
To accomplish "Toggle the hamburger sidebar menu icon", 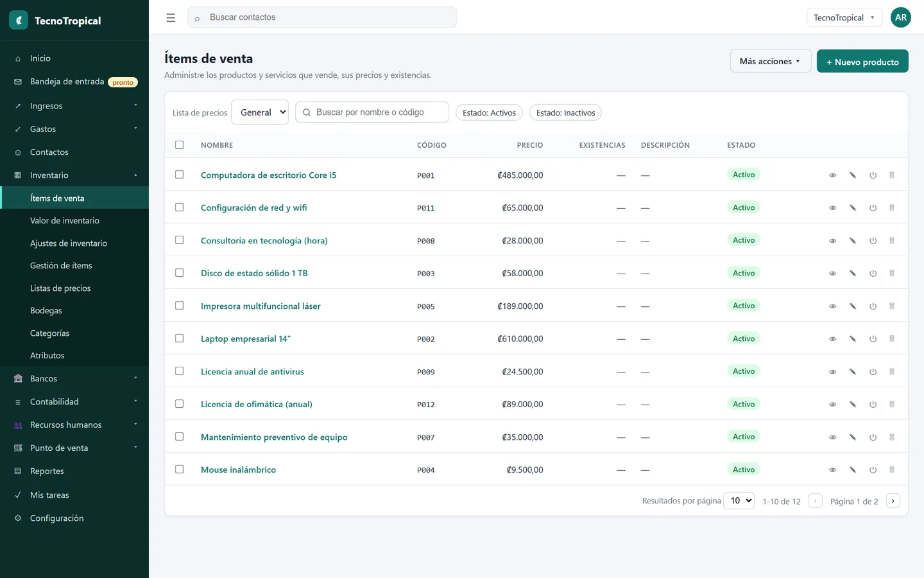I will [171, 18].
